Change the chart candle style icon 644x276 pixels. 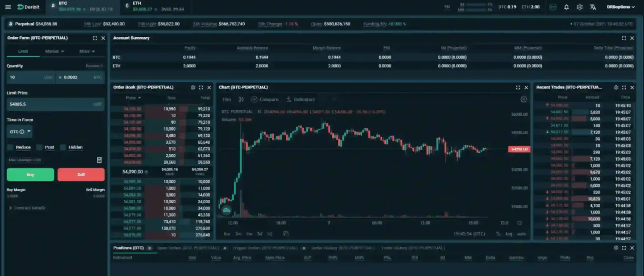[241, 99]
